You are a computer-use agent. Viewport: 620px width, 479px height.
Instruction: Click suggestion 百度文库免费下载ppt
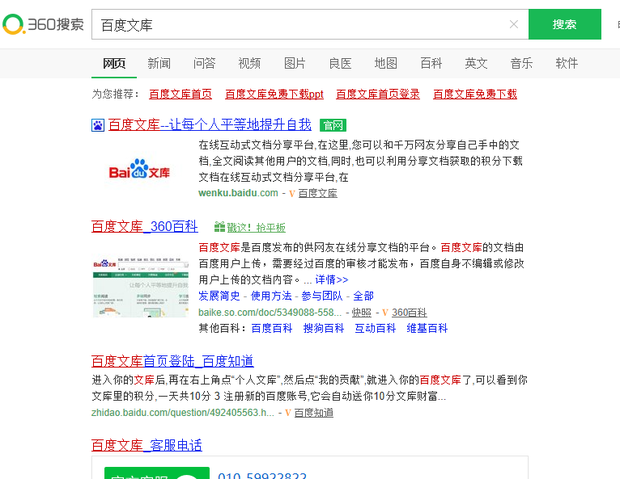[x=274, y=94]
